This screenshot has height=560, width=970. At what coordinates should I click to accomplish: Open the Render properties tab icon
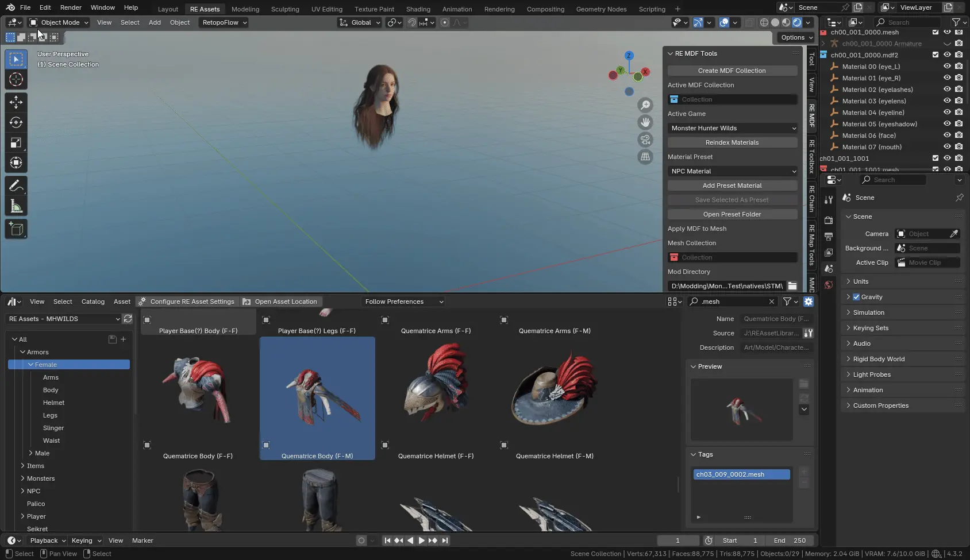pos(828,221)
